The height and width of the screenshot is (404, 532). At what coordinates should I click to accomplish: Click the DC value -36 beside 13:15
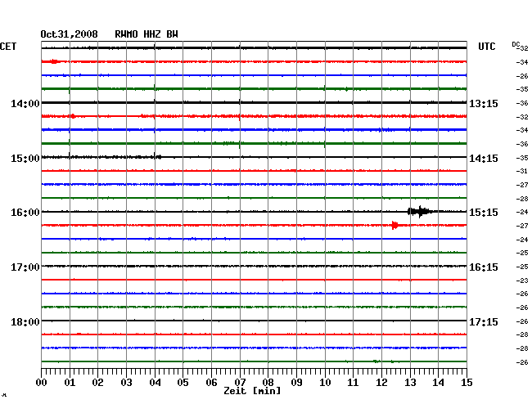tap(522, 103)
